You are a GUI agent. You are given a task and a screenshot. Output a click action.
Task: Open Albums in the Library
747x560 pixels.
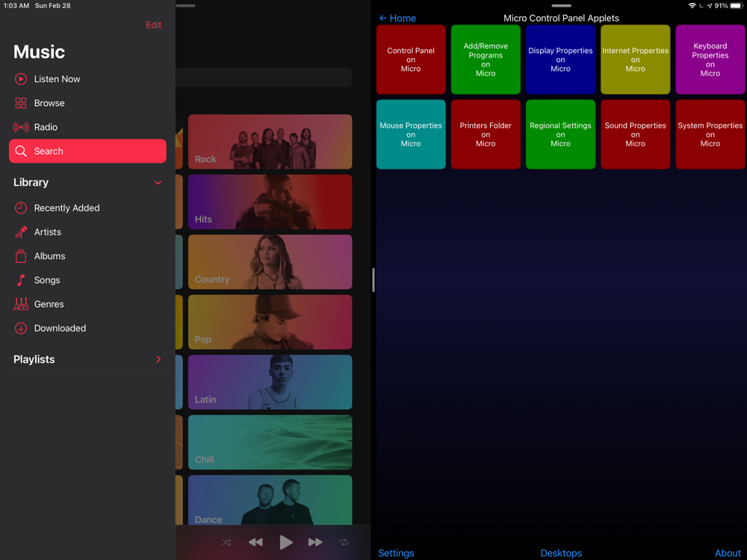(x=87, y=256)
